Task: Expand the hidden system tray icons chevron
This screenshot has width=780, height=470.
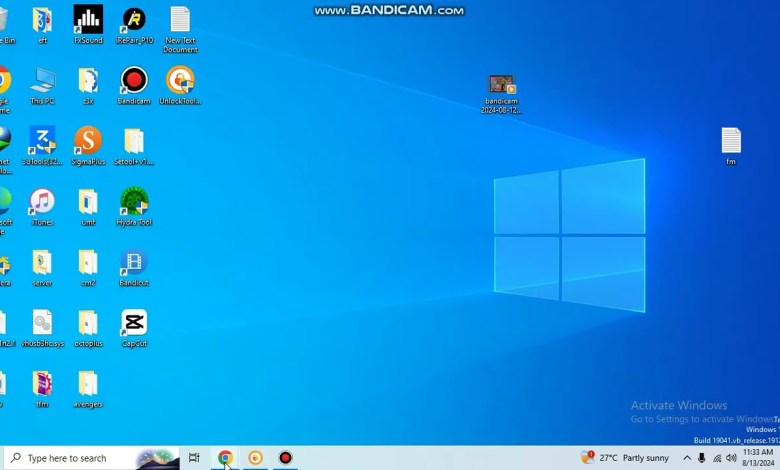Action: [x=687, y=458]
